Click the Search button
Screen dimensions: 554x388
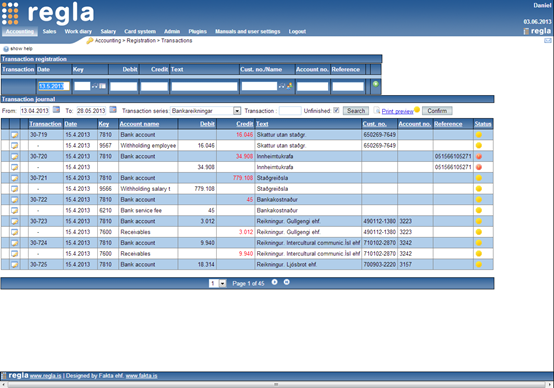pos(356,111)
